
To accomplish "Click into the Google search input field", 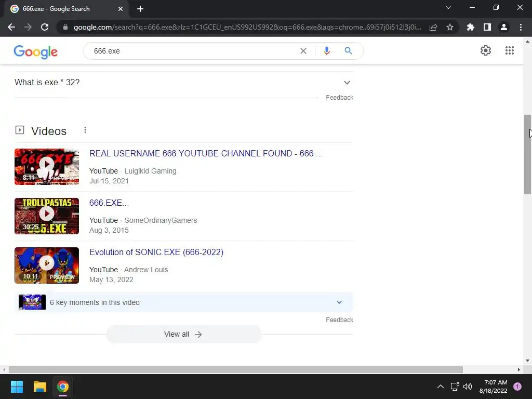I will 193,51.
